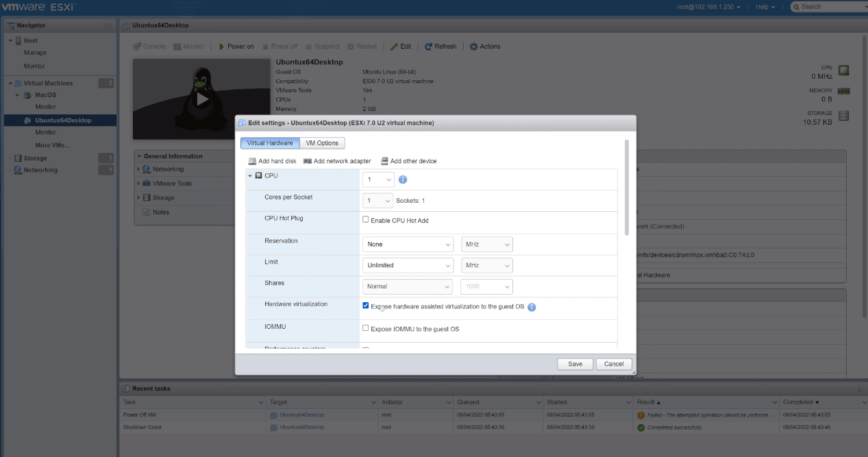
Task: Select Networking in the Navigator
Action: pos(40,170)
